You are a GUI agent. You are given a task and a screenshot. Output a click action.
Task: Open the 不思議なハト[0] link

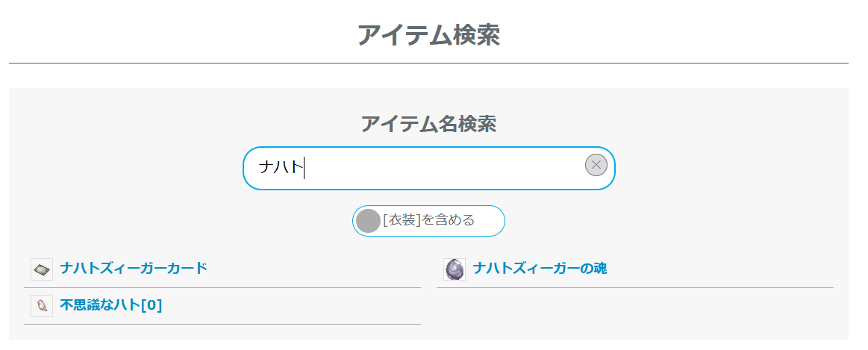click(x=110, y=305)
